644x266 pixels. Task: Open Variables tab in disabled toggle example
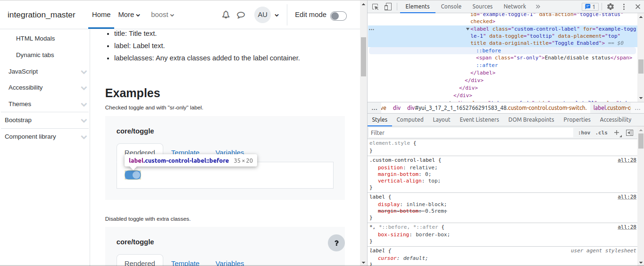[230, 263]
